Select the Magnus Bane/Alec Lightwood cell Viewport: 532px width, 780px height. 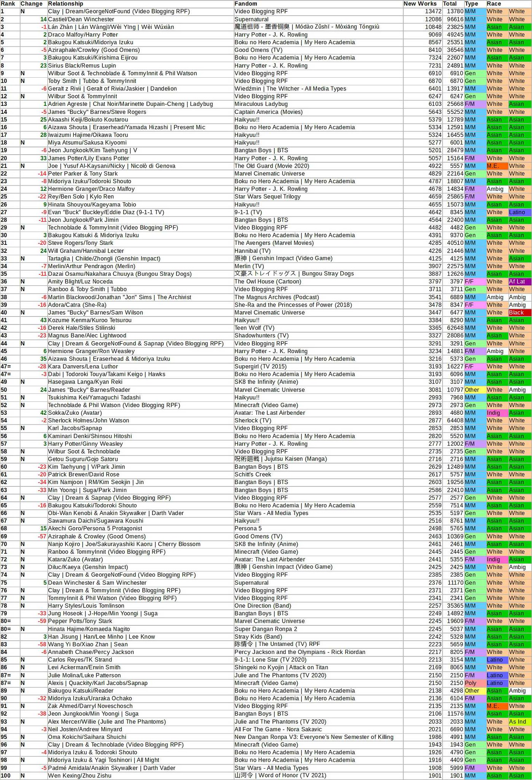pyautogui.click(x=140, y=336)
